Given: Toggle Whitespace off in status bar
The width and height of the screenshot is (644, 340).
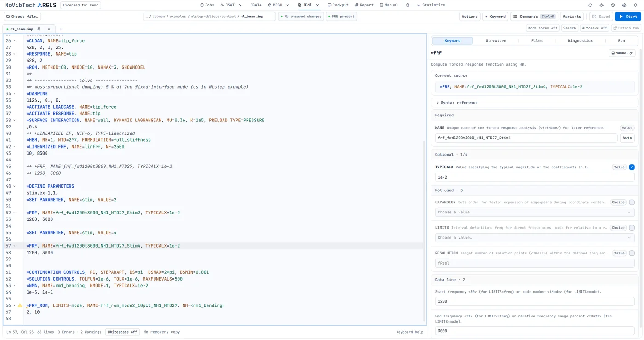Looking at the screenshot, I should (x=122, y=332).
